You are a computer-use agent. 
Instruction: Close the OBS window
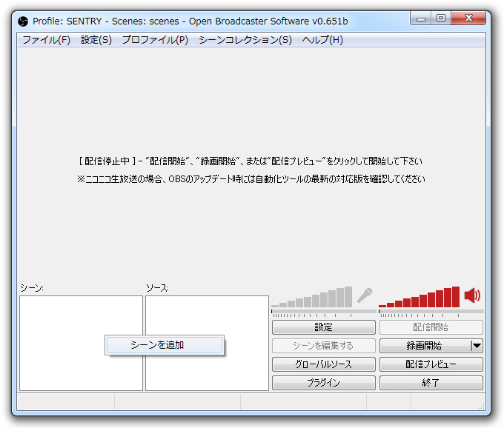click(468, 19)
